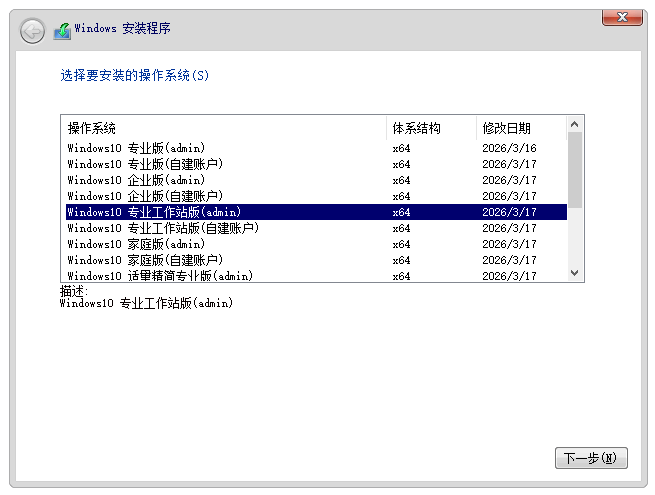Click the list scrollbar up arrow
The width and height of the screenshot is (655, 495).
tap(574, 124)
